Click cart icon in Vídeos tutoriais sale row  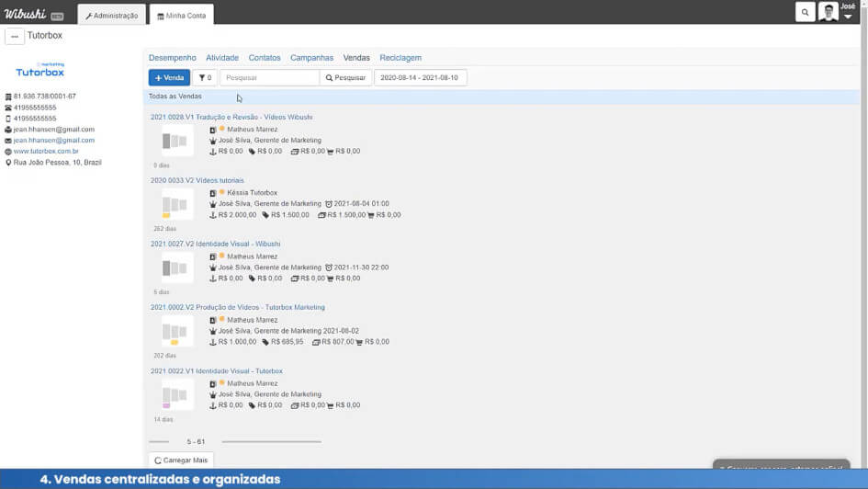[371, 215]
